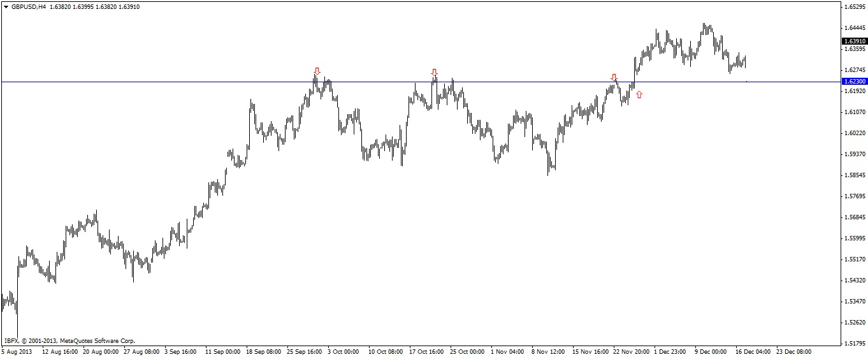
Task: Select the blue horizontal line at 1.62300
Action: pyautogui.click(x=421, y=82)
